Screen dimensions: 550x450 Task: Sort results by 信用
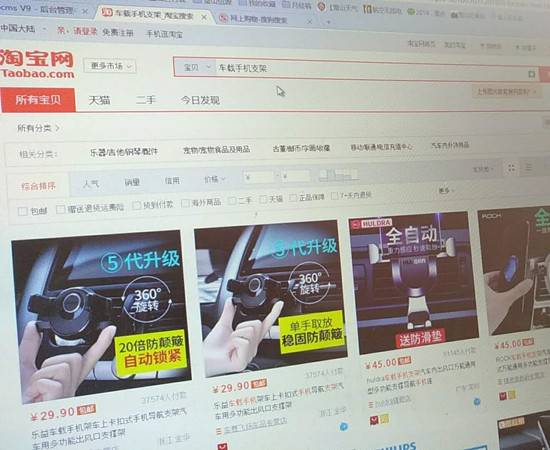(172, 180)
